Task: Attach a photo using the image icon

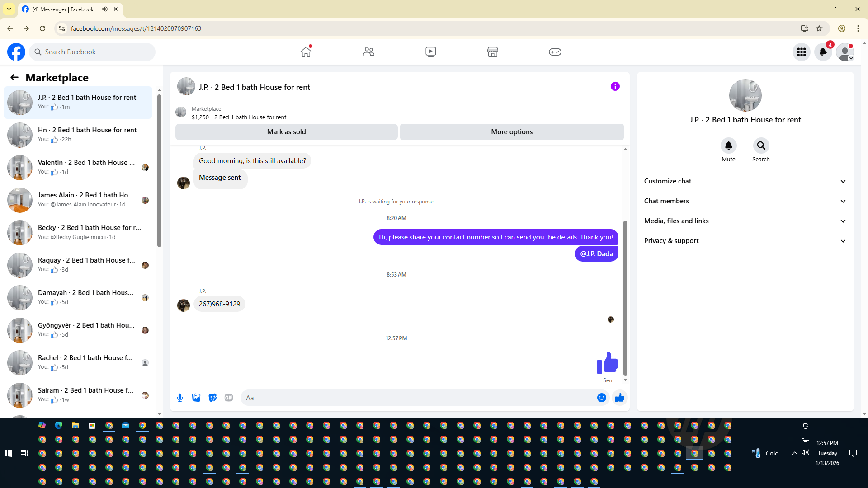Action: pyautogui.click(x=196, y=398)
